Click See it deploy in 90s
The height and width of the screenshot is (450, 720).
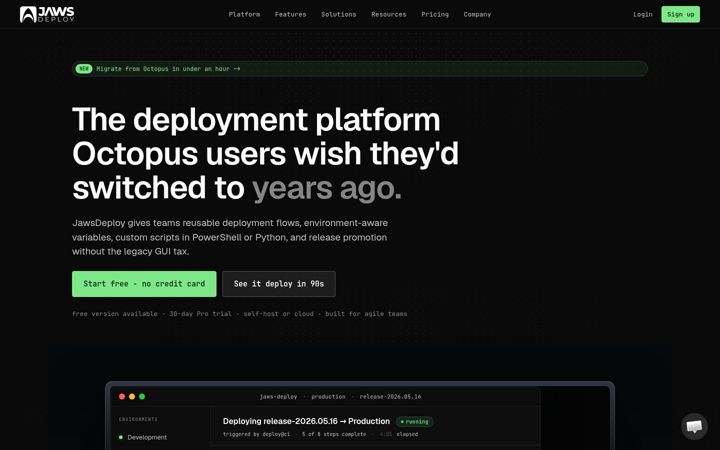279,284
